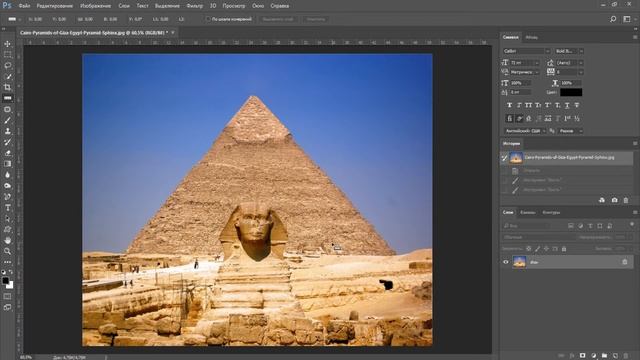Click the layer thumbnail in Layers panel
640x360 pixels.
click(519, 262)
